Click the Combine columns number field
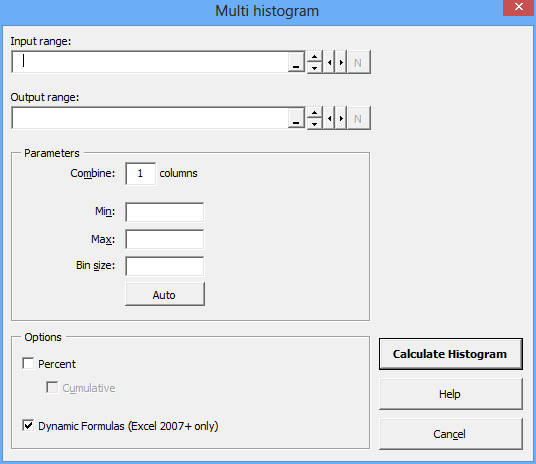 (140, 174)
